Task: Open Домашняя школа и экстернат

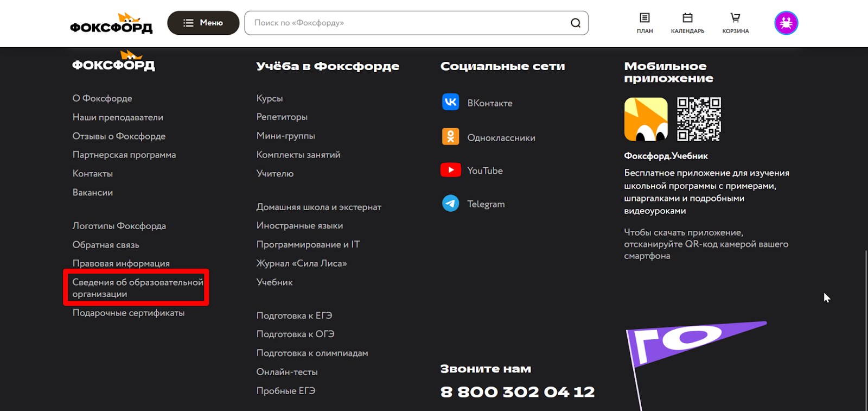Action: tap(319, 207)
